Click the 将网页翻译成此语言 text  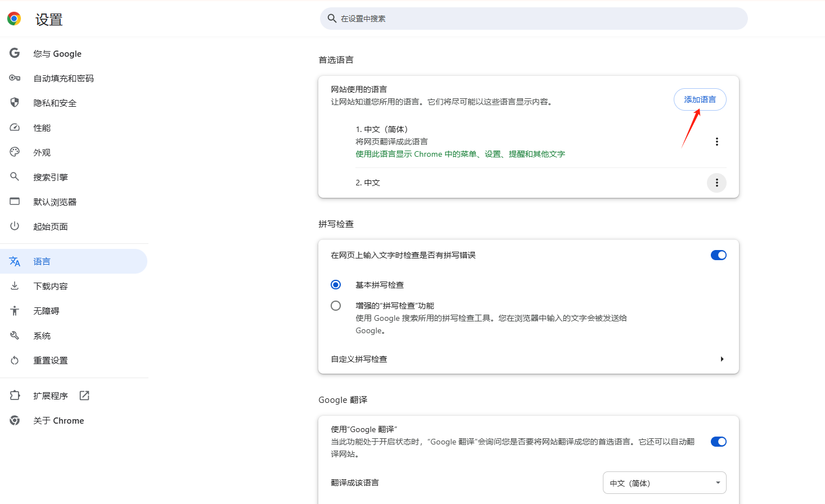coord(391,142)
